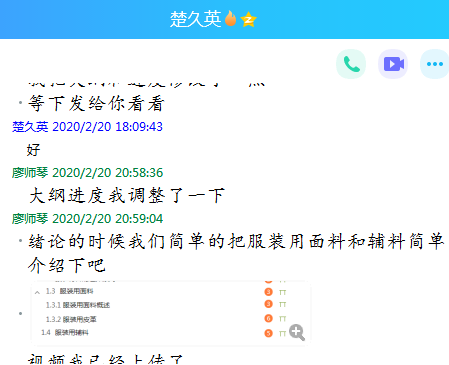Click contact name 楚久英 in title bar
Viewport: 449px width, 365px height.
point(195,19)
